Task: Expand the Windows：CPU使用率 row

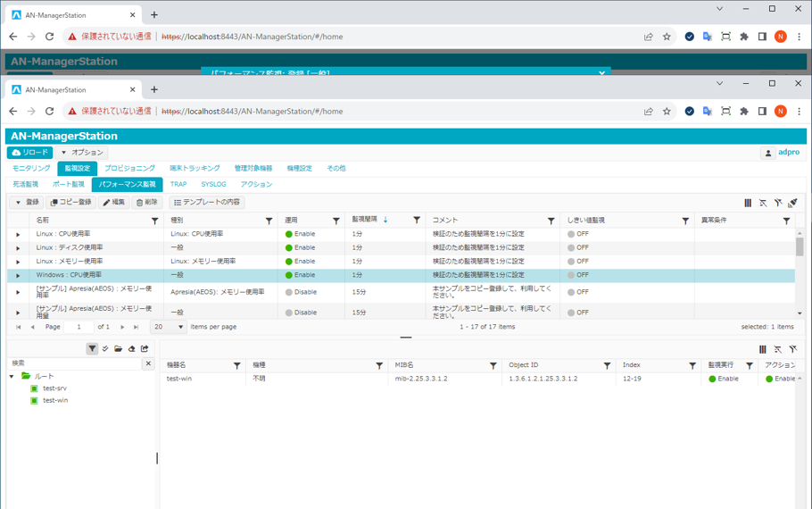Action: coord(18,276)
